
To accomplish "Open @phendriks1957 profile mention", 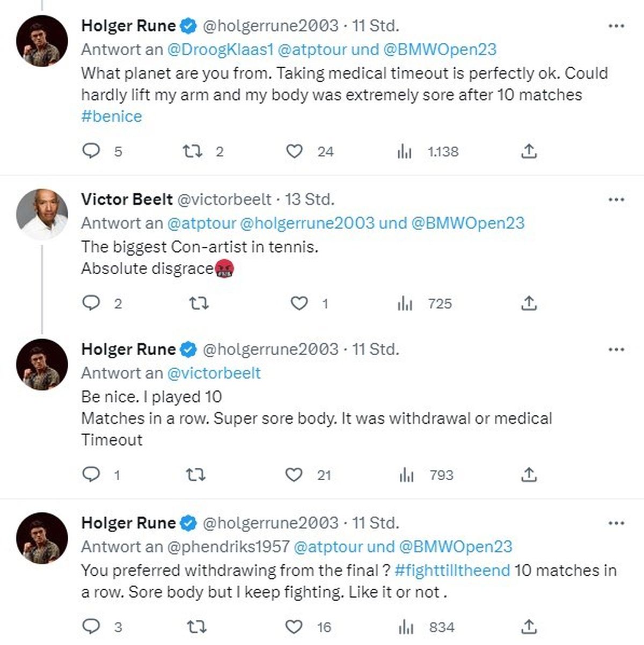I will click(229, 546).
